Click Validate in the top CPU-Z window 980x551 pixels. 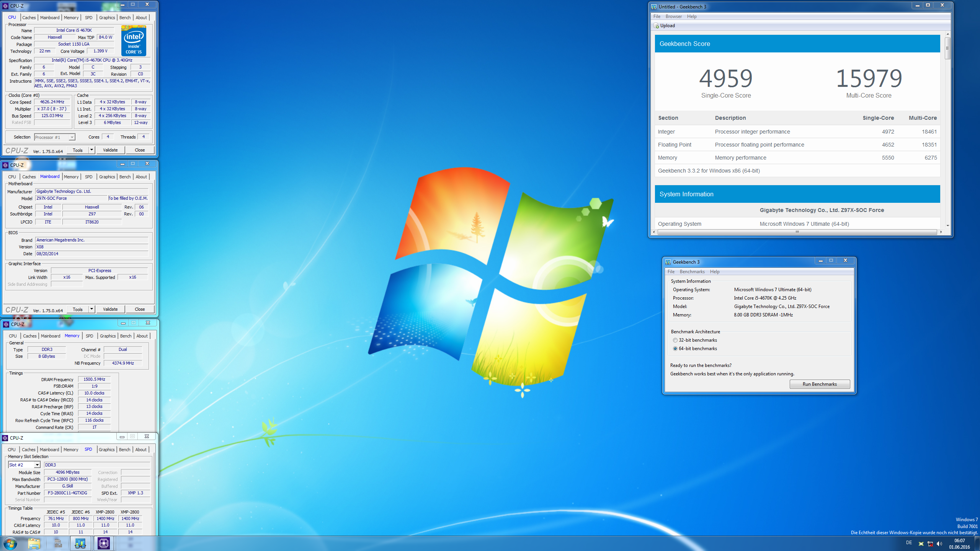click(110, 150)
